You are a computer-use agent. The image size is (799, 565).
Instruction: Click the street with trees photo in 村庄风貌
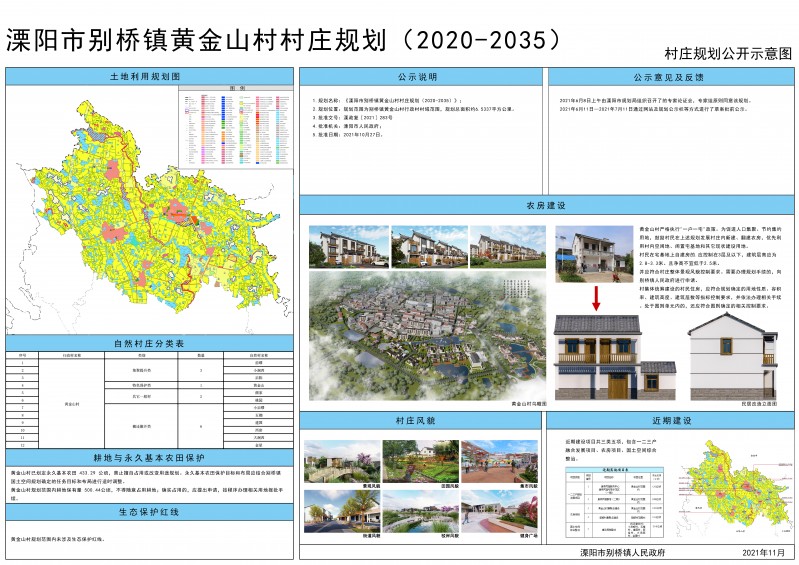click(x=342, y=512)
